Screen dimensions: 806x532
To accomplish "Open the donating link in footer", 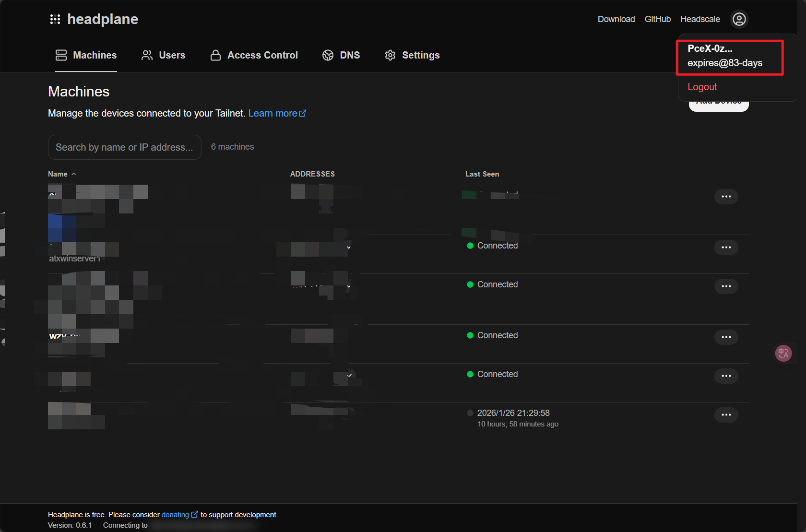I will click(175, 515).
